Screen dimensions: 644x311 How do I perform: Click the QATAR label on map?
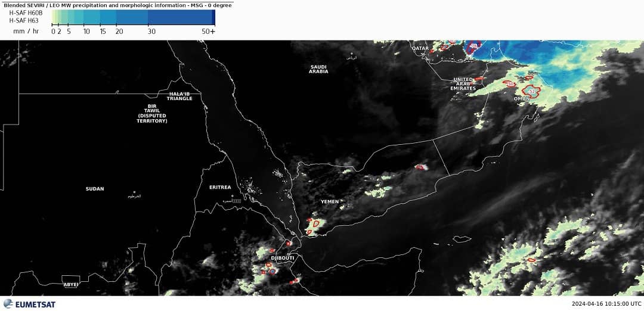click(x=420, y=48)
